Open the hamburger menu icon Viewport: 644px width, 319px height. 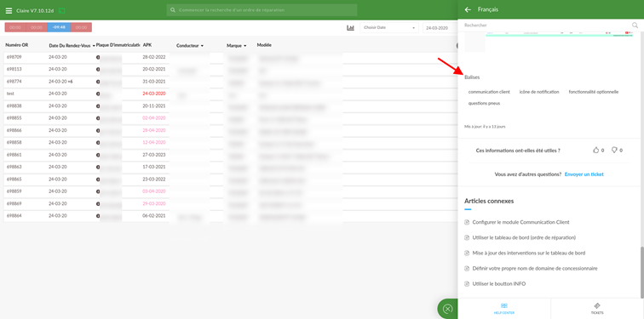coord(9,10)
